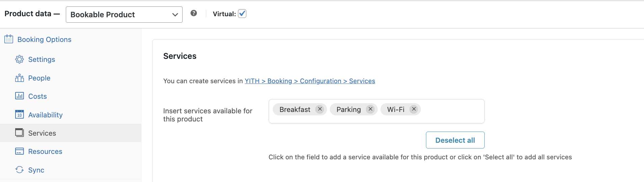Select the People tab label
This screenshot has height=182, width=644.
pyautogui.click(x=39, y=78)
